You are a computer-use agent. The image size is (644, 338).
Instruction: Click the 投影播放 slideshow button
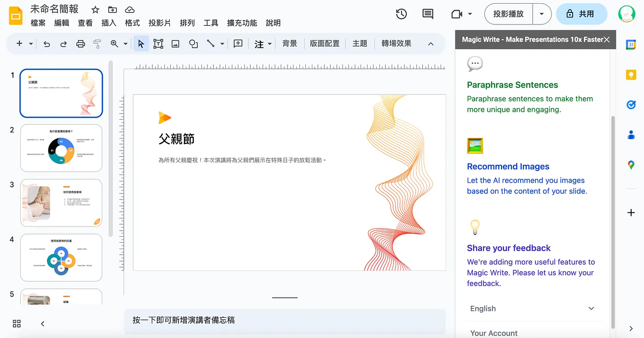click(x=508, y=14)
